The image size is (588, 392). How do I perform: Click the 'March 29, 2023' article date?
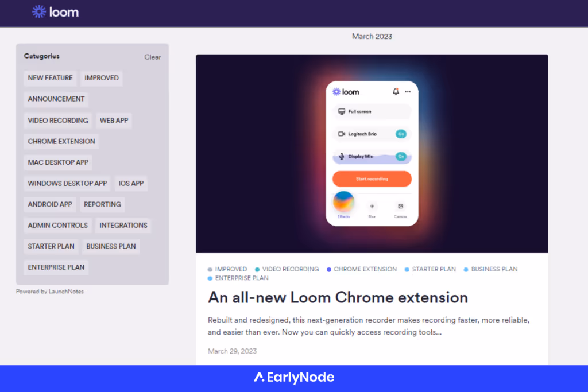(232, 351)
